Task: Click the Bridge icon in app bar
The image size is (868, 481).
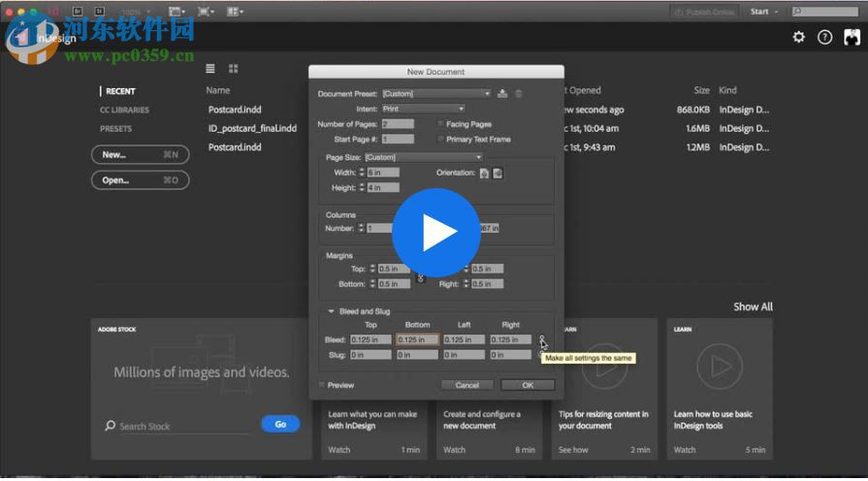Action: 78,11
